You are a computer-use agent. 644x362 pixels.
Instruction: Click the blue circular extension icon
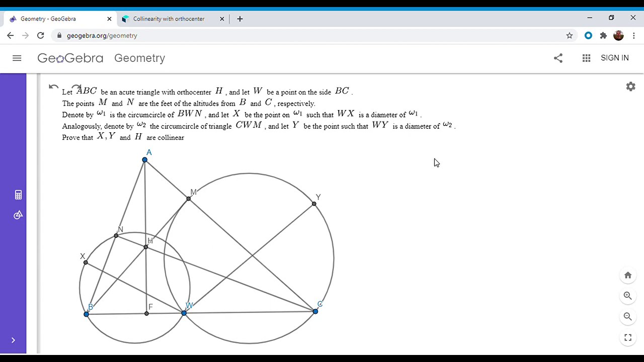[x=588, y=36]
